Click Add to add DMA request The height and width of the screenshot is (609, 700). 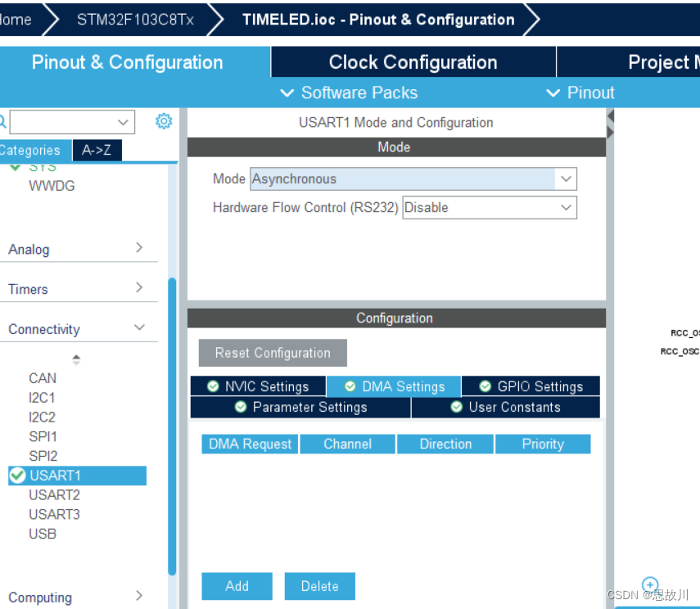tap(237, 586)
